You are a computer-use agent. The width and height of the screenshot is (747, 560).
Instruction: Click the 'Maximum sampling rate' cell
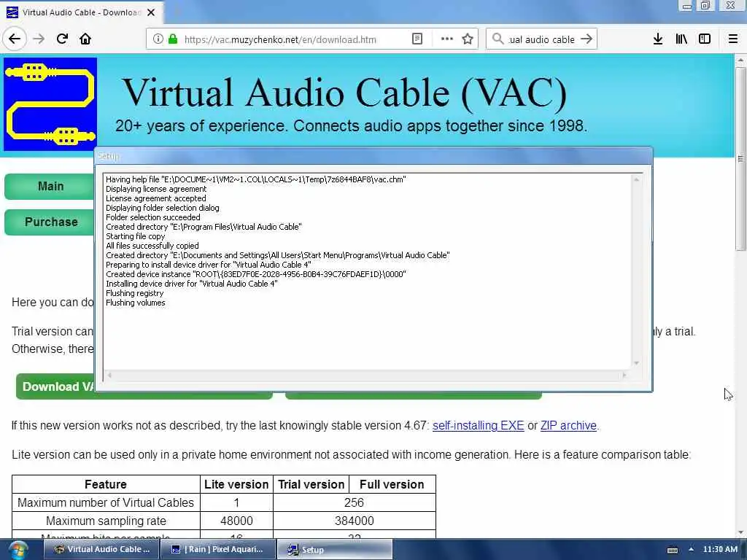(x=106, y=521)
